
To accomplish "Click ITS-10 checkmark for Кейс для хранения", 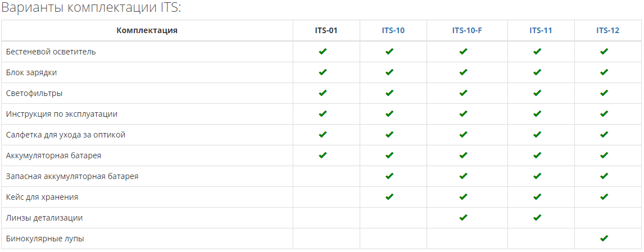I will pyautogui.click(x=389, y=196).
